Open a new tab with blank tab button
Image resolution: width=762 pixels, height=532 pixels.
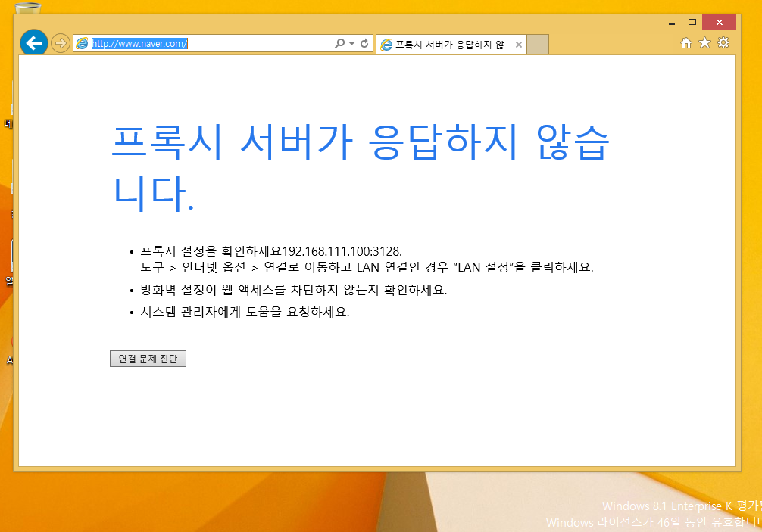tap(538, 44)
